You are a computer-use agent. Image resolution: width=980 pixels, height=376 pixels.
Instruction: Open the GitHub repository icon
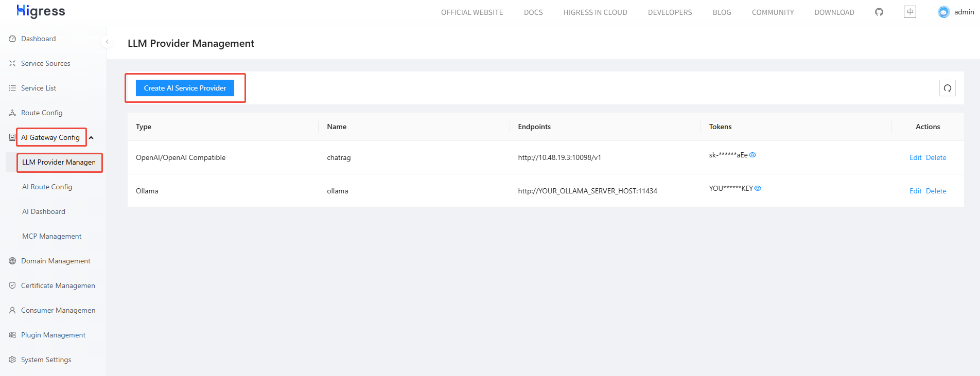pyautogui.click(x=879, y=12)
